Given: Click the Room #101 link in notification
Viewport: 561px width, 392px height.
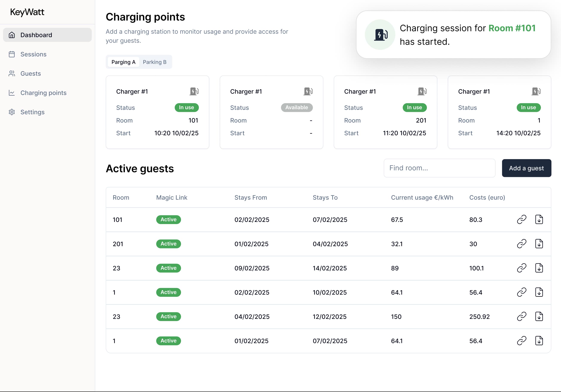Looking at the screenshot, I should [x=512, y=28].
